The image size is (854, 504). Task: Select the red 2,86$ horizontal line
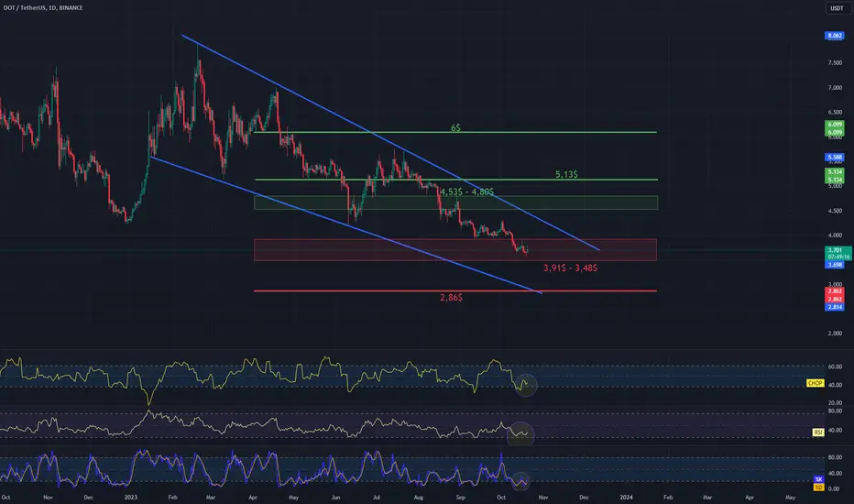click(x=455, y=291)
